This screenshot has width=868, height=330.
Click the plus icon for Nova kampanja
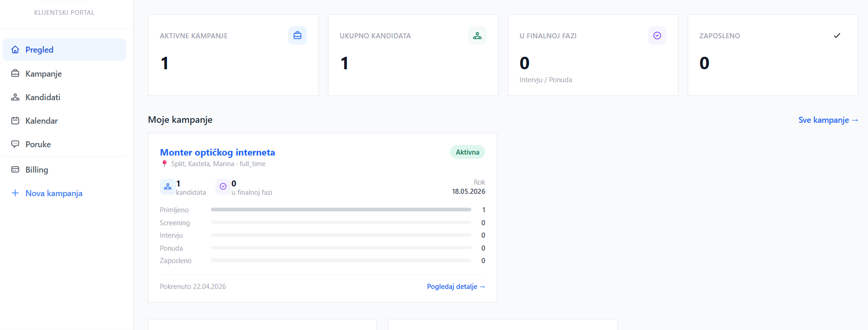[x=15, y=193]
